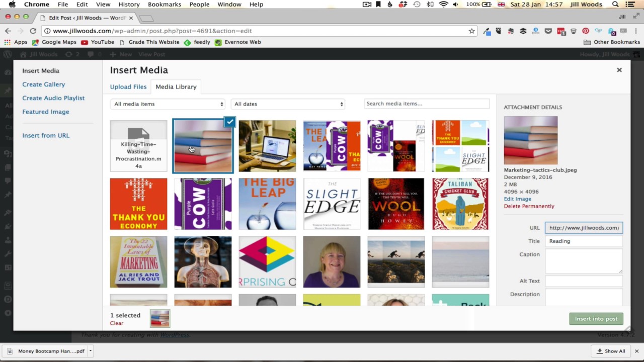Image resolution: width=644 pixels, height=362 pixels.
Task: Open the Time Machine menu bar icon
Action: [x=417, y=5]
